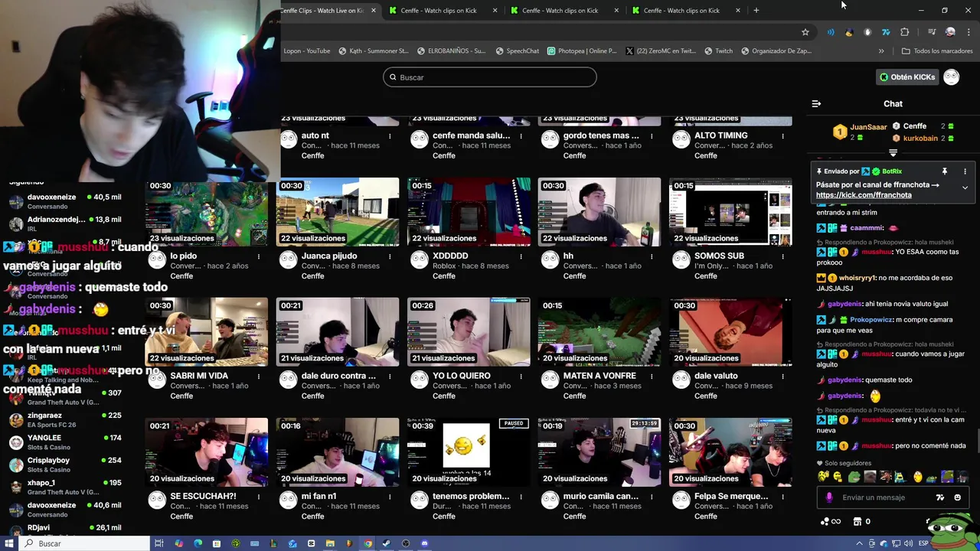Expand the chat leaderboard handle below JuanSaaar
This screenshot has width=980, height=551.
click(893, 153)
